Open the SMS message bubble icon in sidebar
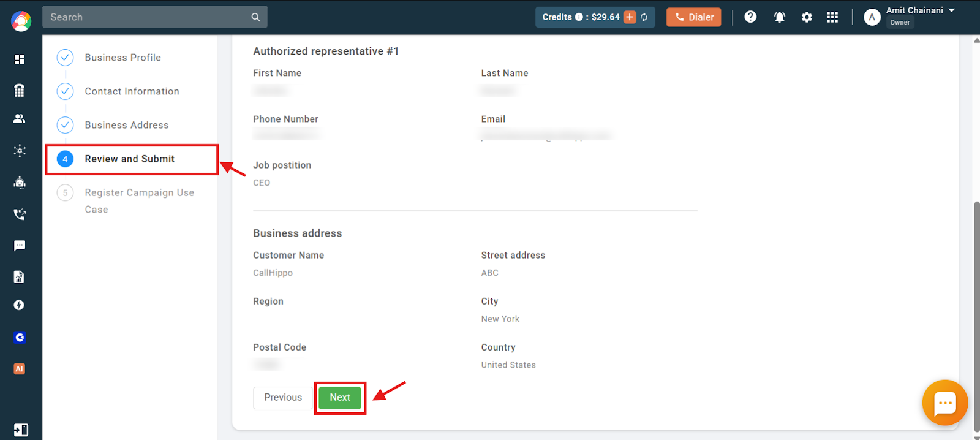Screen dimensions: 980x440 [x=20, y=246]
